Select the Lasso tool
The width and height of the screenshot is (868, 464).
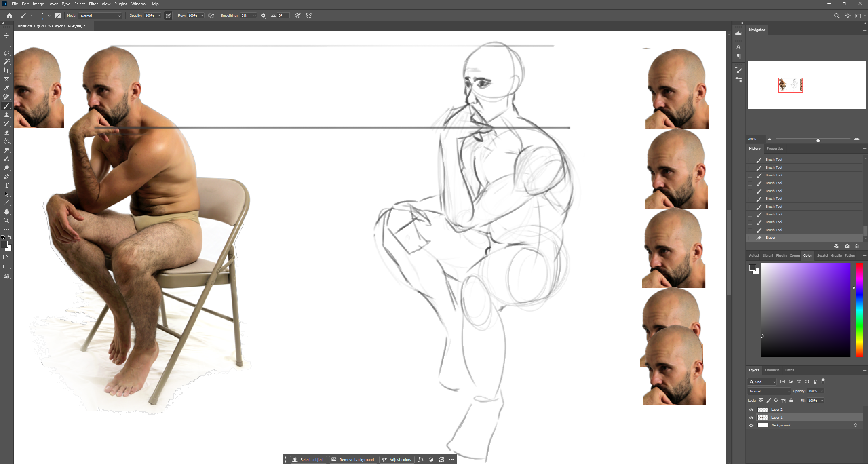6,53
